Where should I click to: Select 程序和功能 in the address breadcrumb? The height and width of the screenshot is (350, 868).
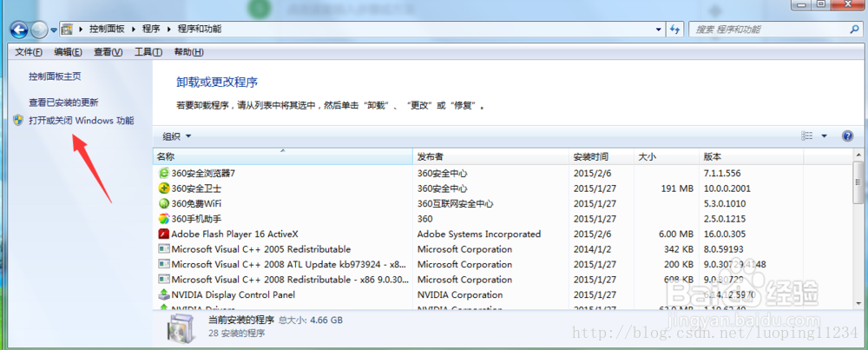coord(200,29)
